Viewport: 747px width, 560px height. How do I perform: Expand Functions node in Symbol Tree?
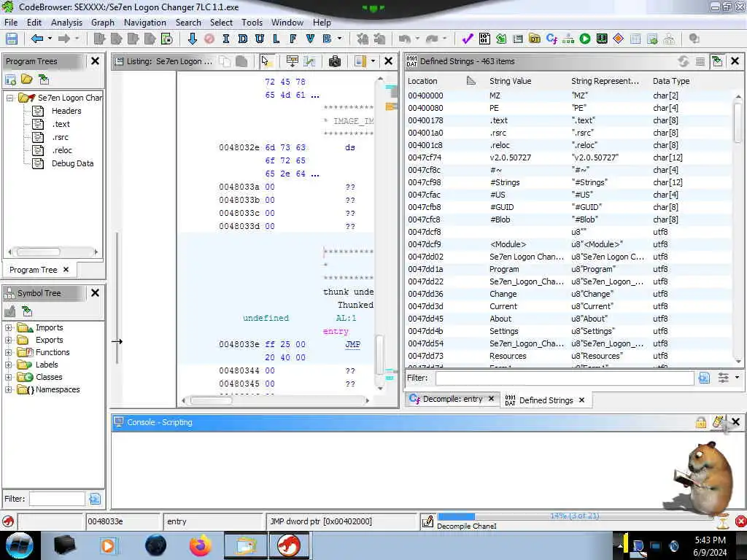[x=8, y=352]
